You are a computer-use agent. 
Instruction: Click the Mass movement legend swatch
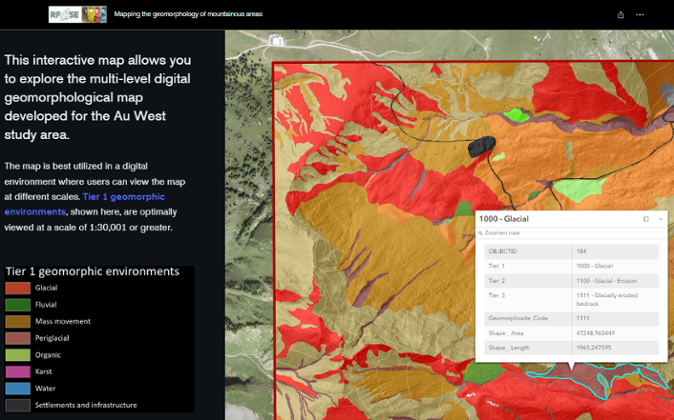18,322
